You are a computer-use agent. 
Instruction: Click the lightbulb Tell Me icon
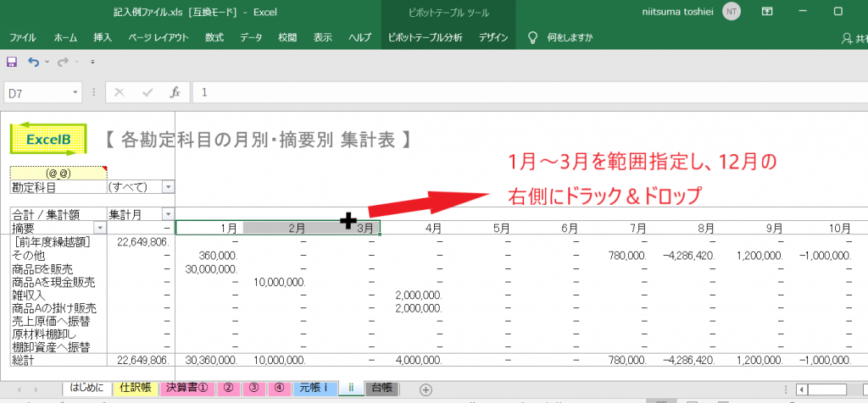tap(532, 37)
